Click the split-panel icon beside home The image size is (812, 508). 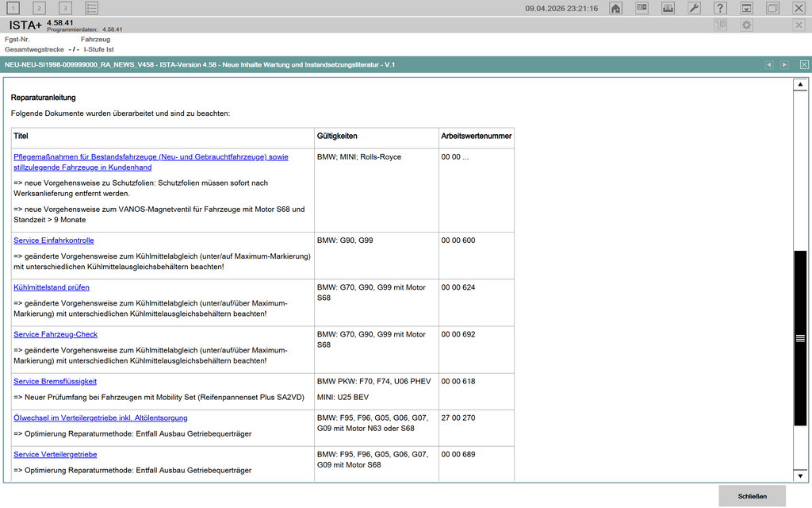click(x=642, y=8)
